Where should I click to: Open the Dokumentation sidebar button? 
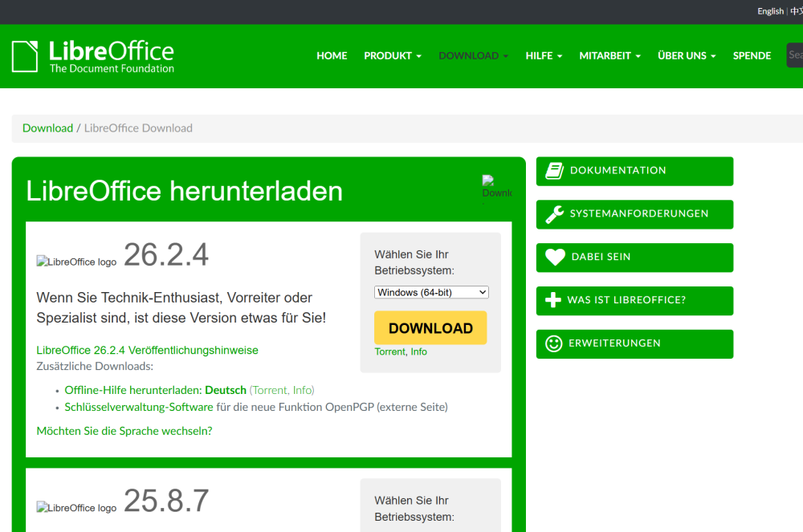(634, 172)
